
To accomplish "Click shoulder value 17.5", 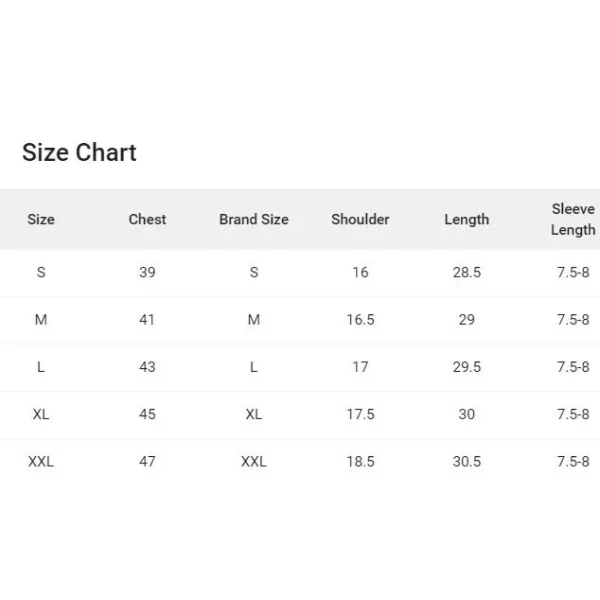I will [360, 414].
